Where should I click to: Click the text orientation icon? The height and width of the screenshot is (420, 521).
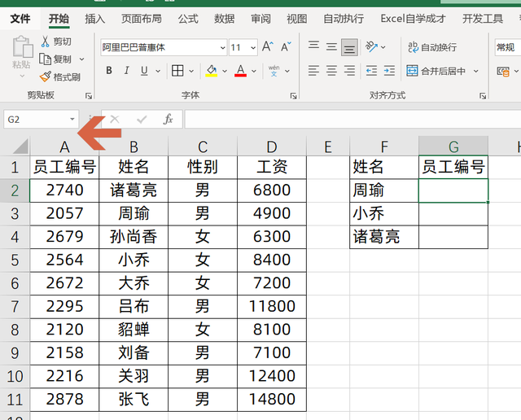[x=371, y=47]
